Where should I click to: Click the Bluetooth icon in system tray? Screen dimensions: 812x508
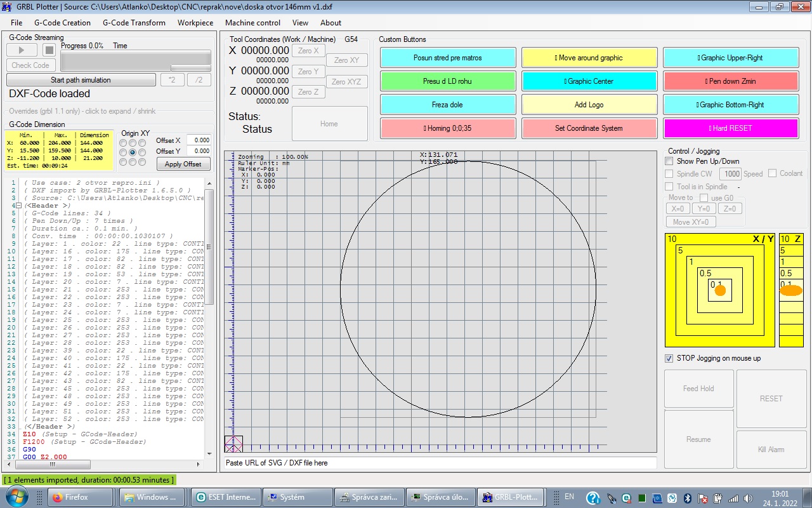(x=687, y=498)
